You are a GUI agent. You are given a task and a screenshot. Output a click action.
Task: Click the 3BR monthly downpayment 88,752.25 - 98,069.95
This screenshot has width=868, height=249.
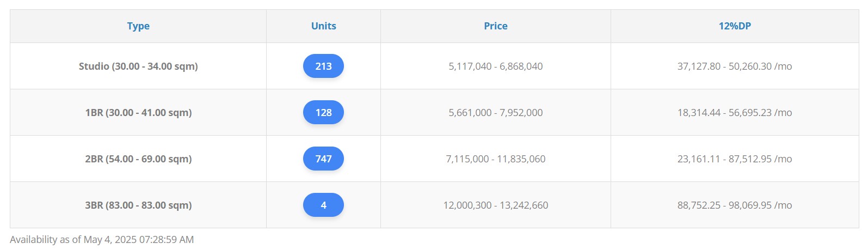[x=734, y=205]
